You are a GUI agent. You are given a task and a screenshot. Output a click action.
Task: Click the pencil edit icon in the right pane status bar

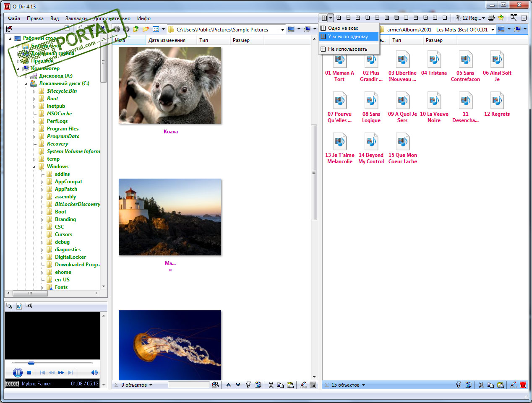click(x=513, y=385)
